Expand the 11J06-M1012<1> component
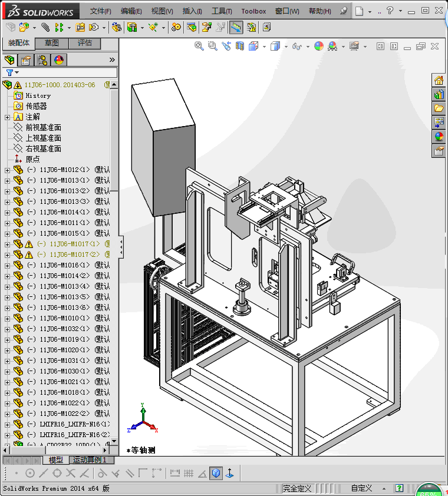 pos(7,170)
